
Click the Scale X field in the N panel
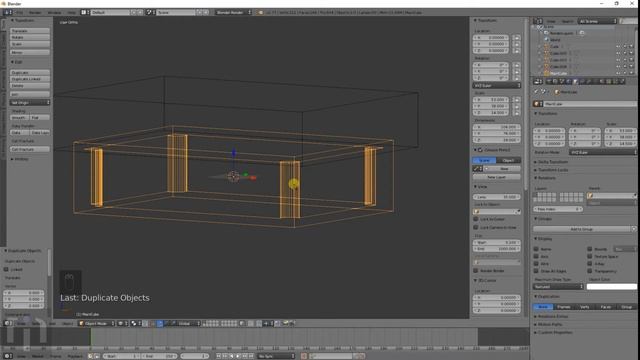(x=491, y=100)
